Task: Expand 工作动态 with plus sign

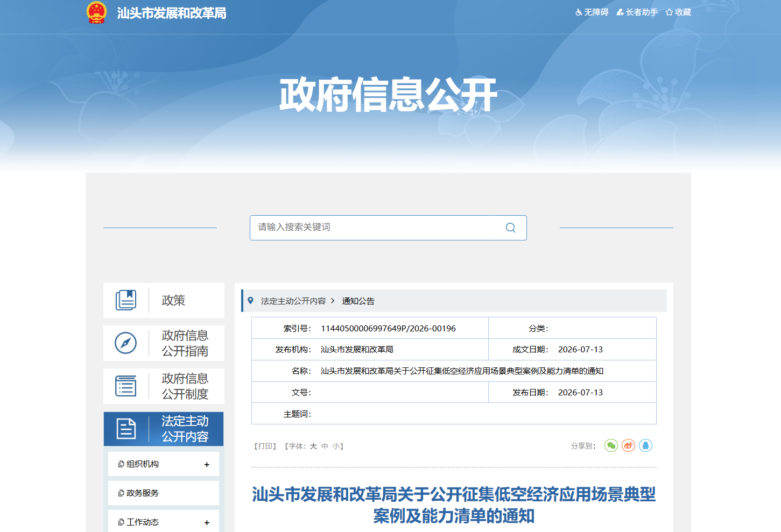Action: coord(207,523)
